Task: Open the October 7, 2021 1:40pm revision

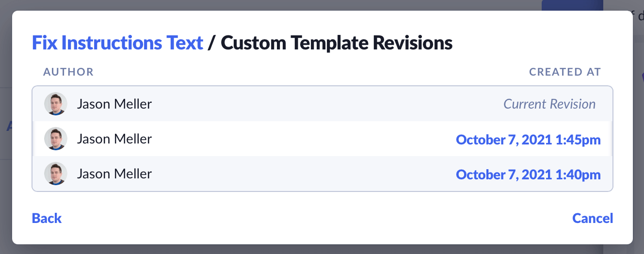Action: [528, 175]
